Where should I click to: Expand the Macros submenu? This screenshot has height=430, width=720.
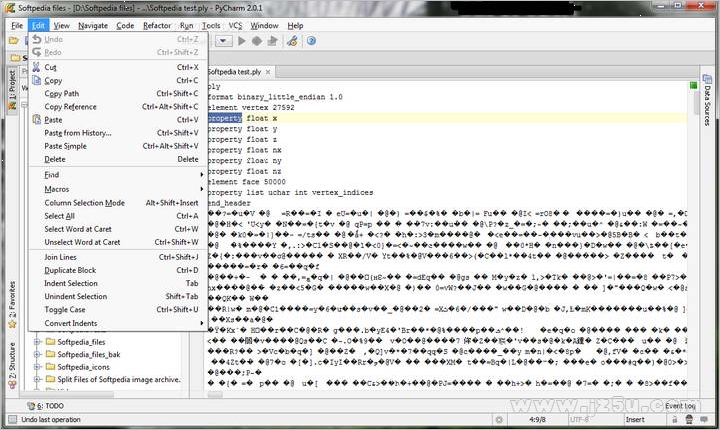(118, 189)
